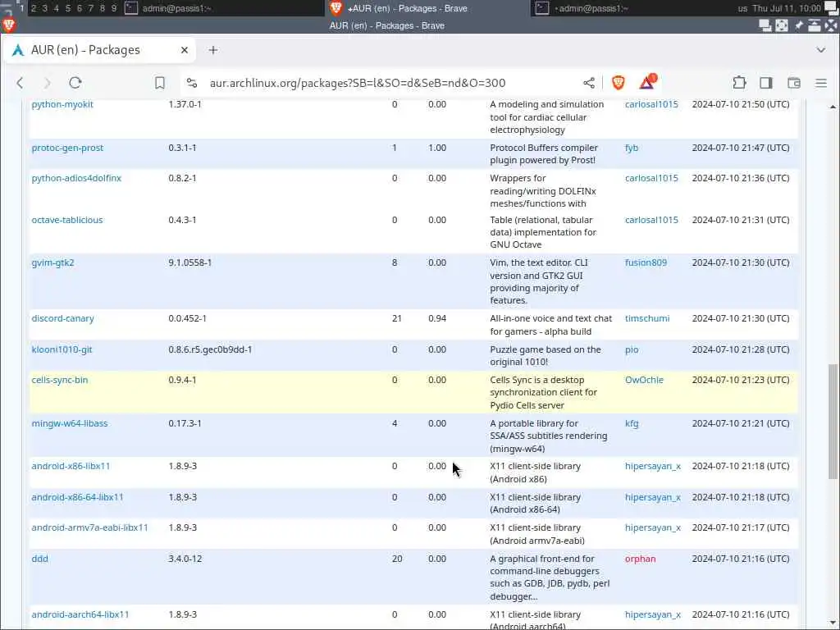Open the cells-sync-bin package
The width and height of the screenshot is (840, 630).
59,381
